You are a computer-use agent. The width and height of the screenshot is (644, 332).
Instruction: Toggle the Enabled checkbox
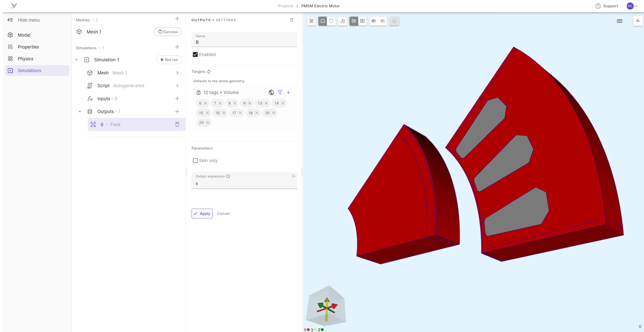tap(195, 55)
